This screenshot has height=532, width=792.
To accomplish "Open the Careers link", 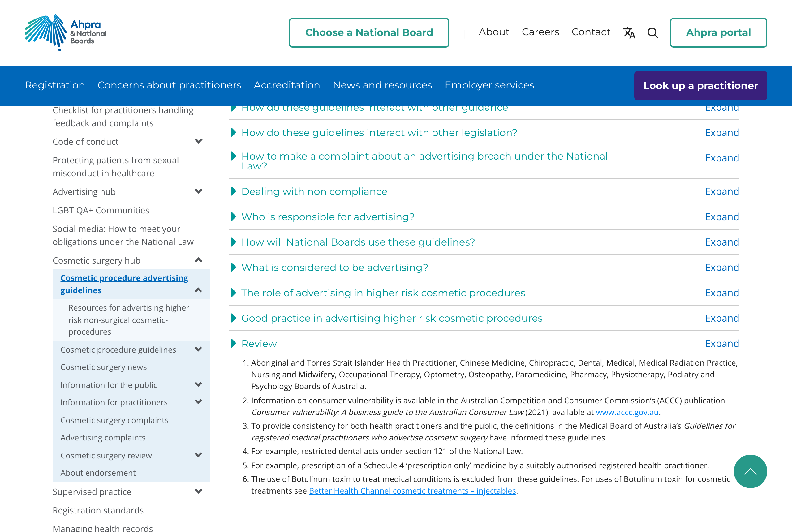I will click(x=540, y=32).
